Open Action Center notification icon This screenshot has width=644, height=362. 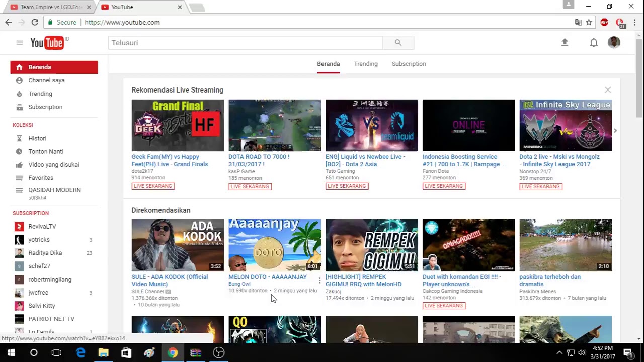(x=628, y=353)
